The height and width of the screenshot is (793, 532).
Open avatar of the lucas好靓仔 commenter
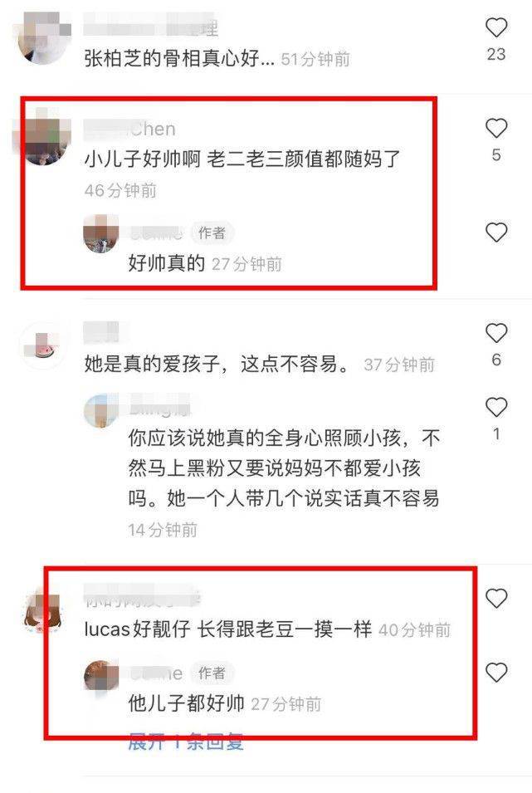point(43,610)
